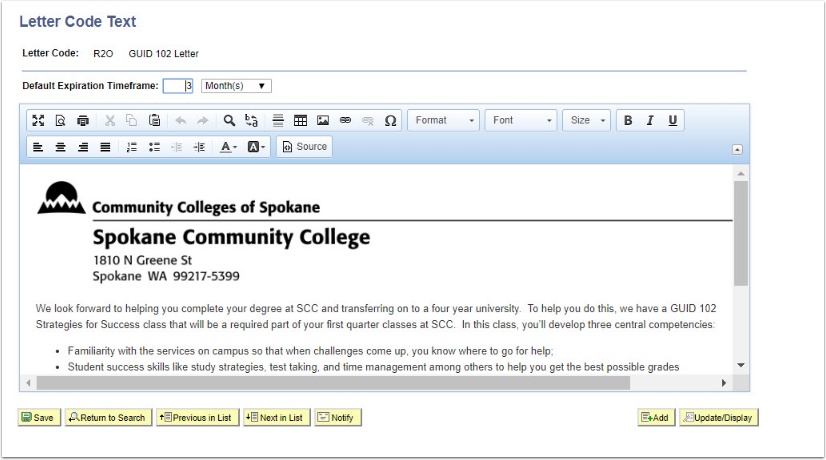Screen dimensions: 826x460
Task: Click the scroll right arrow in editor
Action: [724, 383]
